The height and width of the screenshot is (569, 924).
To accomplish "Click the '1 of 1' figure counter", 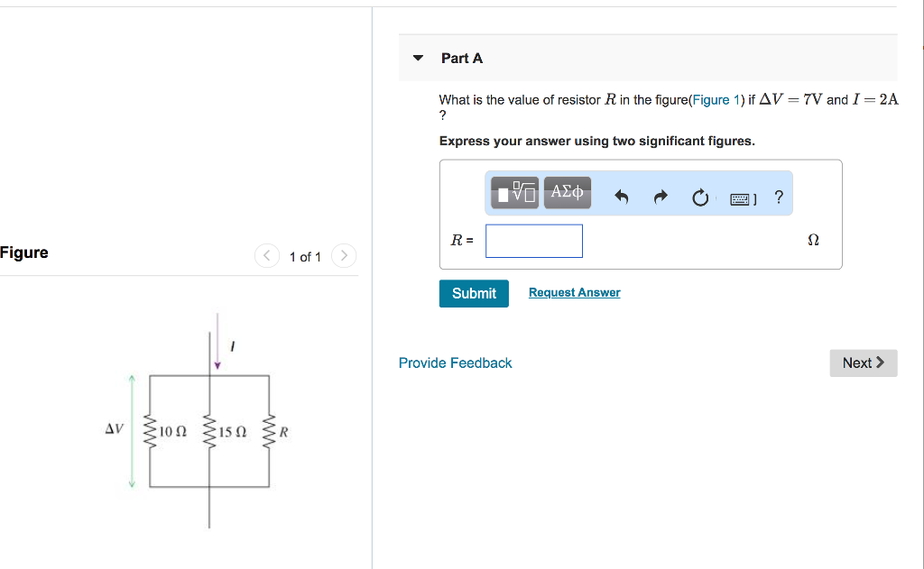I will tap(305, 257).
